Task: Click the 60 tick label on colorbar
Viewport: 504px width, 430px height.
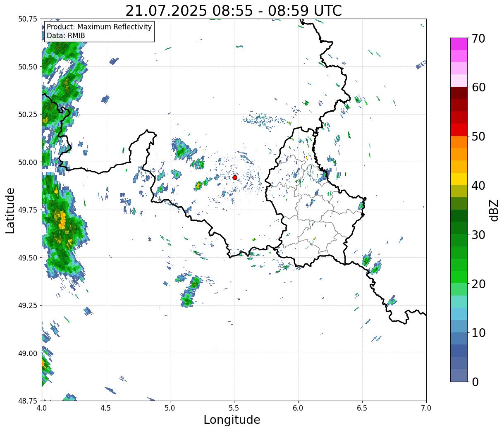Action: click(479, 87)
